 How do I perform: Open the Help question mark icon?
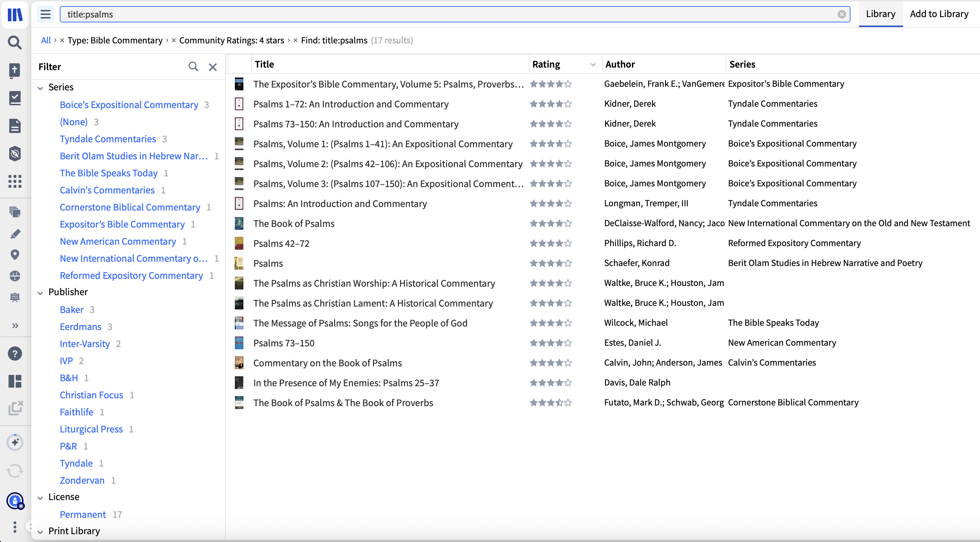(15, 354)
